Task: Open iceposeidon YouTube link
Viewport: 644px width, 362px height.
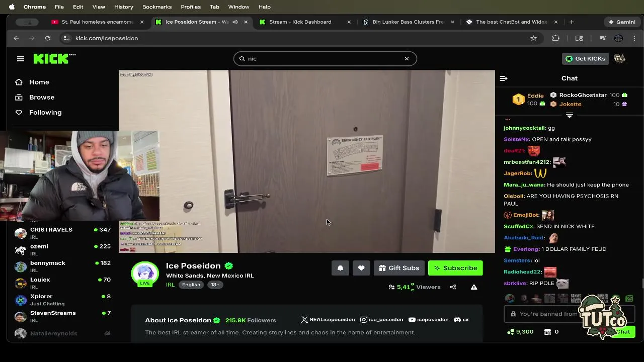Action: (429, 320)
